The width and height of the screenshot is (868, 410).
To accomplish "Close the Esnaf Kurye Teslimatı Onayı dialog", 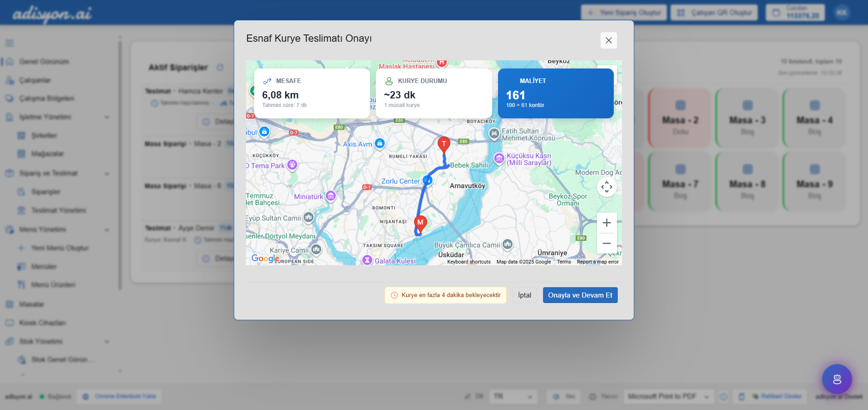I will (x=608, y=40).
